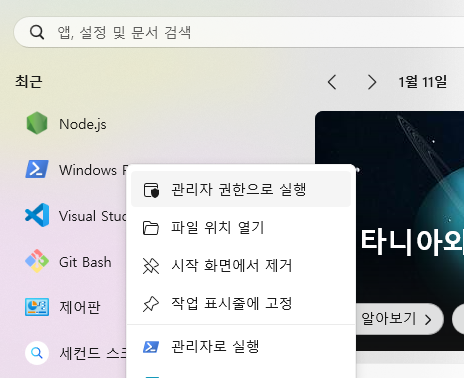Launch Visual Studio Code from recent list

click(77, 215)
